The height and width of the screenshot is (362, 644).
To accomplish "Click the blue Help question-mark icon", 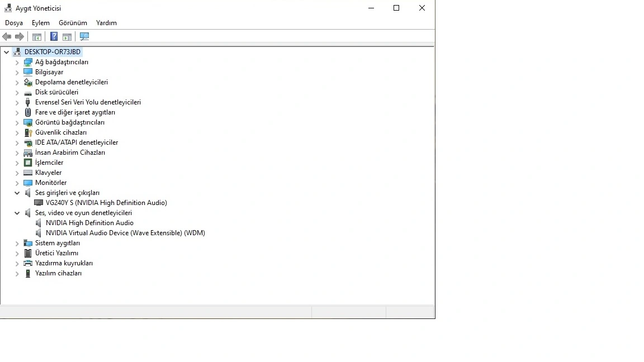I will tap(54, 36).
